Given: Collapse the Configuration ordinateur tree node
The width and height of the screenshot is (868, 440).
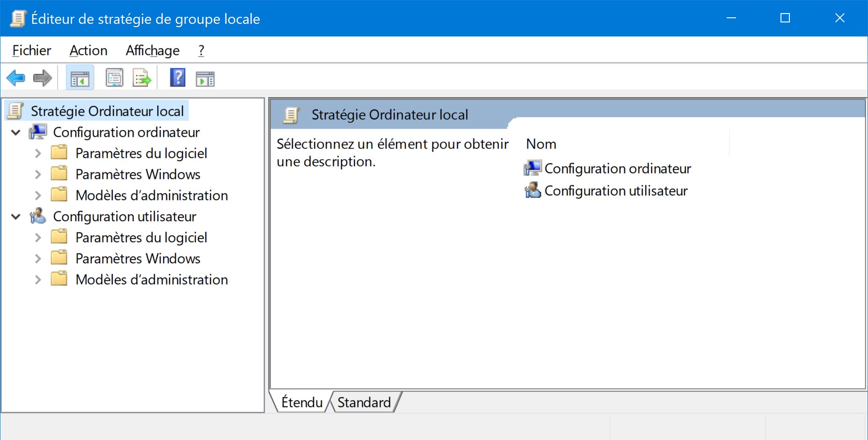Looking at the screenshot, I should 16,132.
